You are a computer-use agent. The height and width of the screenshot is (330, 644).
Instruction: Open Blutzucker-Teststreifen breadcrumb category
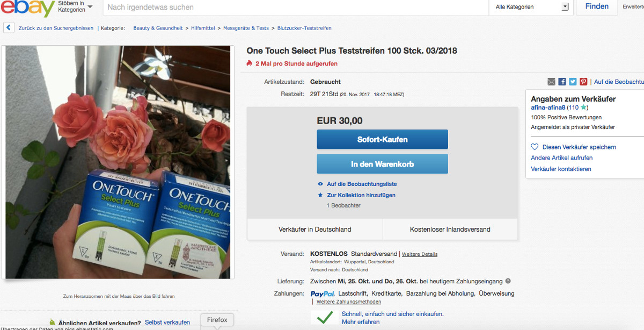click(304, 28)
